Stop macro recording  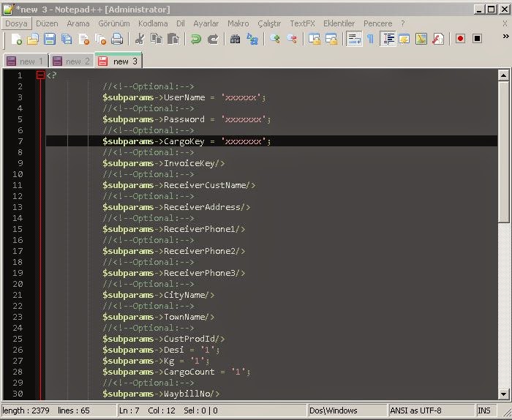(477, 39)
